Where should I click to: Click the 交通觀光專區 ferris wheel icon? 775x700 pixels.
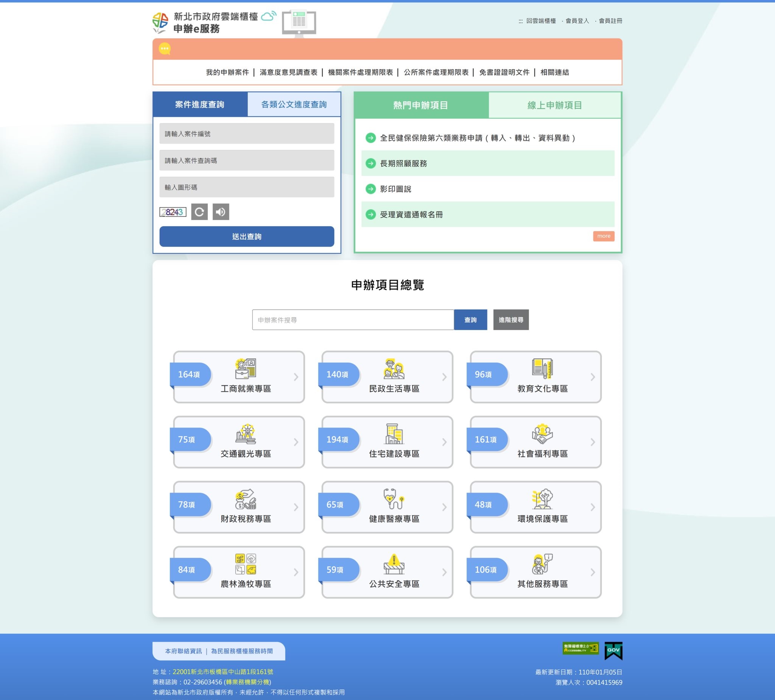coord(246,434)
